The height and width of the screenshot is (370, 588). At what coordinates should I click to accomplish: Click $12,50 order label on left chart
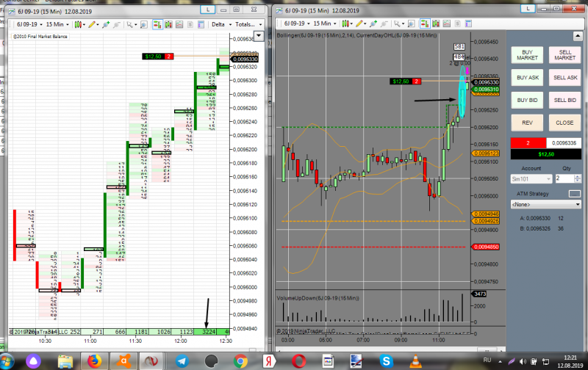click(x=153, y=57)
